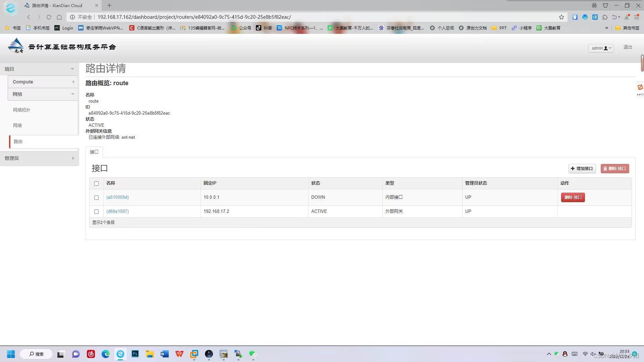Bookmark this page with the star icon
644x362 pixels.
coord(561,17)
